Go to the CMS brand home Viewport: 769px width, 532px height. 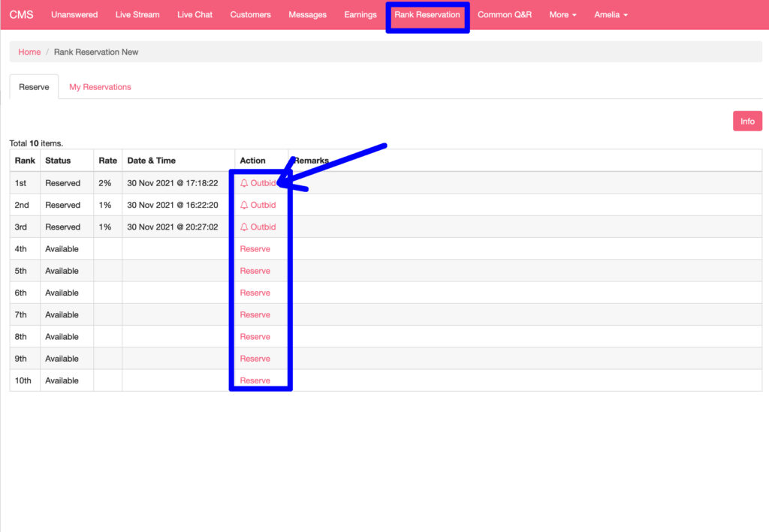pyautogui.click(x=21, y=15)
